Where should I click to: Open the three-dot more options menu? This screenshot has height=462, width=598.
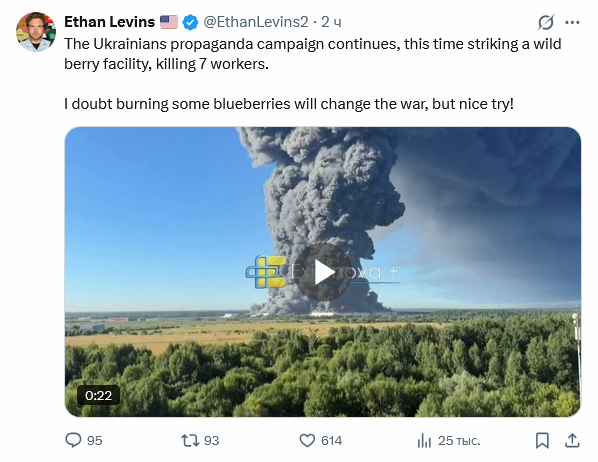click(572, 23)
